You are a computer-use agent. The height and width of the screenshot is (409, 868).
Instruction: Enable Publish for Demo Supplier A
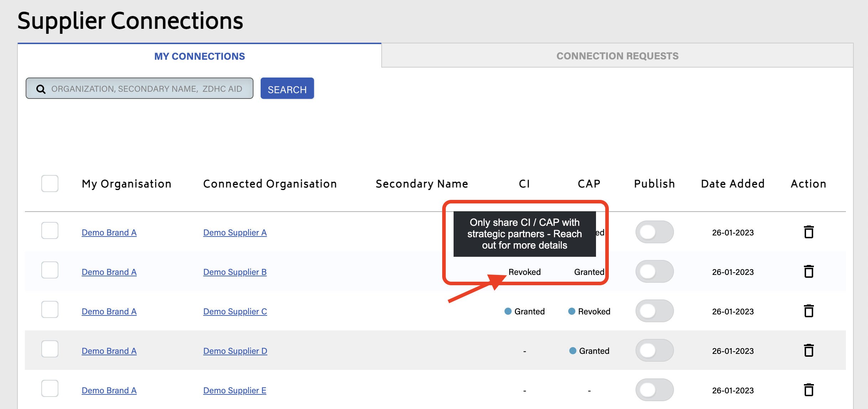click(x=654, y=232)
